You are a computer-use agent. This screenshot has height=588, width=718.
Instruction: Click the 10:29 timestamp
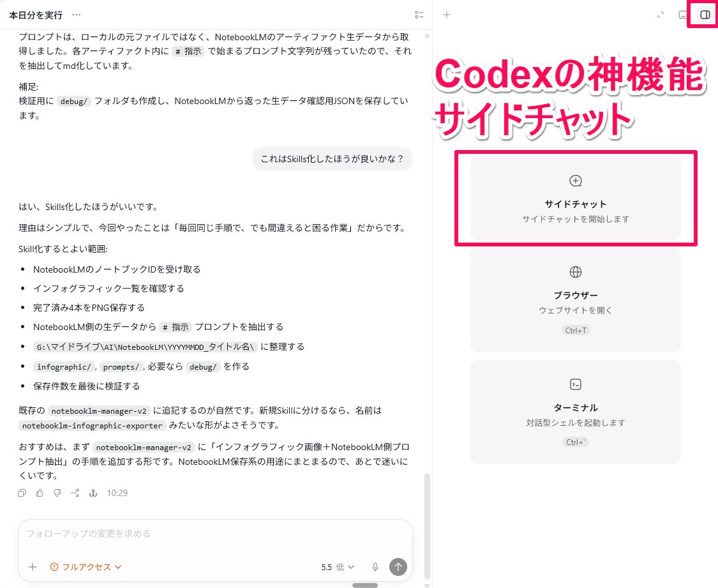click(x=117, y=494)
